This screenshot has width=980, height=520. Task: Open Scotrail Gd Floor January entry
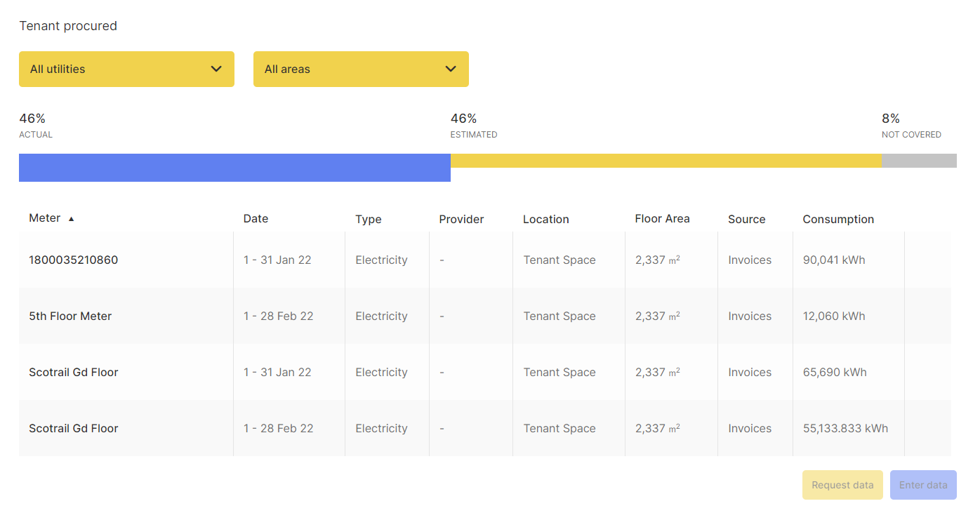(x=73, y=372)
